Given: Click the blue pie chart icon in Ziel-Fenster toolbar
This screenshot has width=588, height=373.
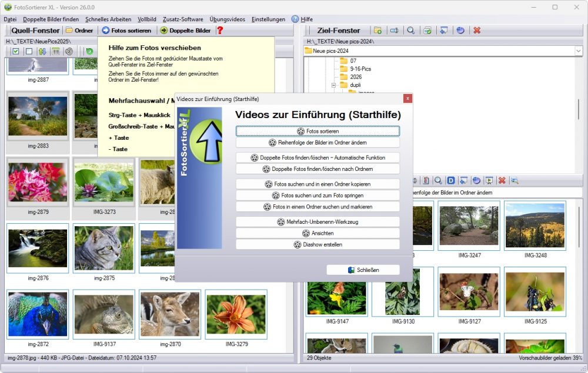Looking at the screenshot, I should click(460, 31).
